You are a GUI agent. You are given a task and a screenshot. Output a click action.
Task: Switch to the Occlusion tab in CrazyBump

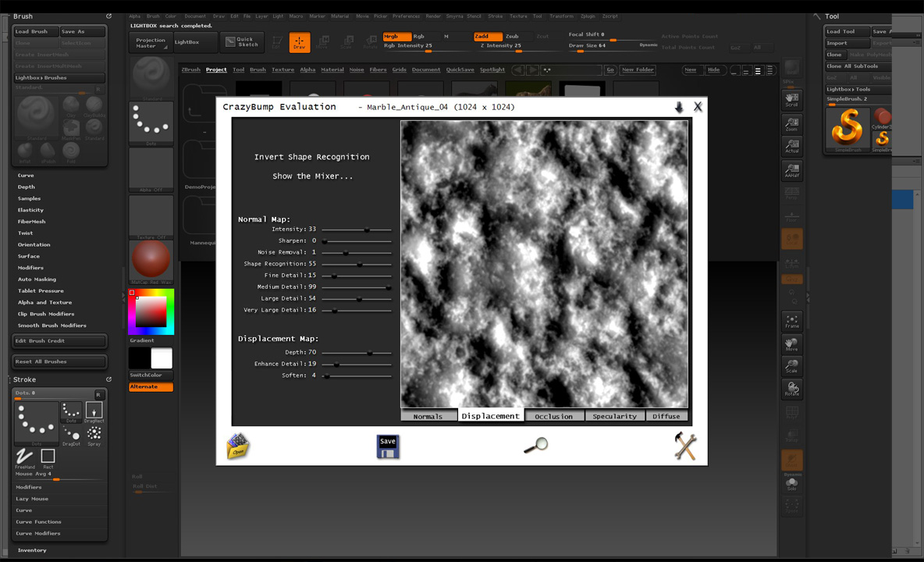pyautogui.click(x=554, y=415)
